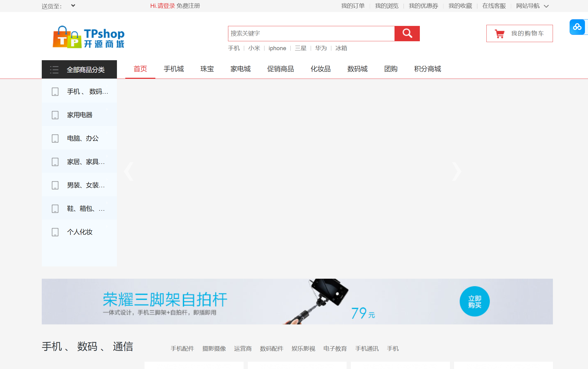Switch to the 手机城 nav tab
The image size is (588, 369).
pos(173,69)
